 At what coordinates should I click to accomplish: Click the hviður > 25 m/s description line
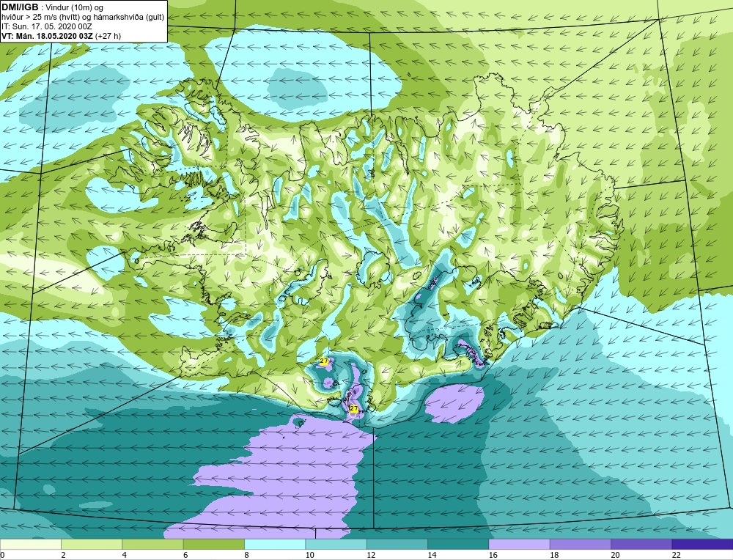tap(83, 18)
